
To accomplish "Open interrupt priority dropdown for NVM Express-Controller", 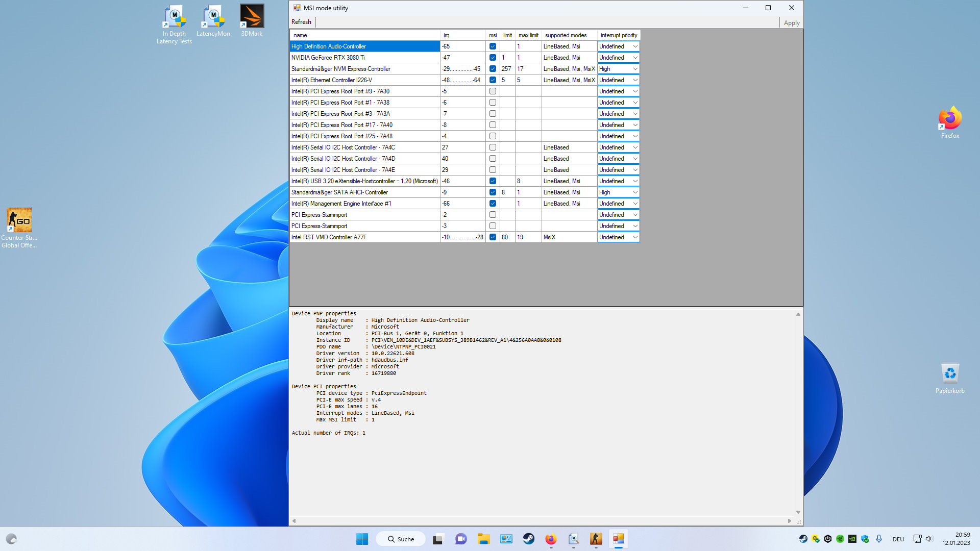I will (x=635, y=69).
